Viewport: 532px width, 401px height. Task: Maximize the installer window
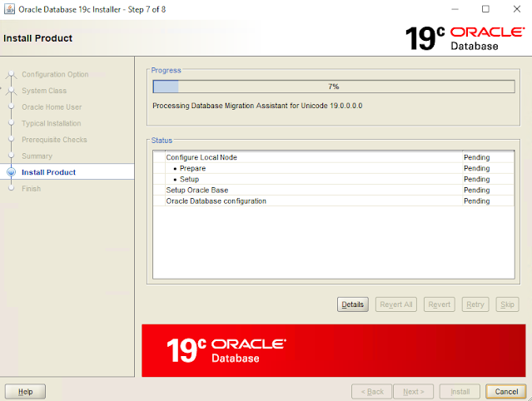pyautogui.click(x=485, y=9)
